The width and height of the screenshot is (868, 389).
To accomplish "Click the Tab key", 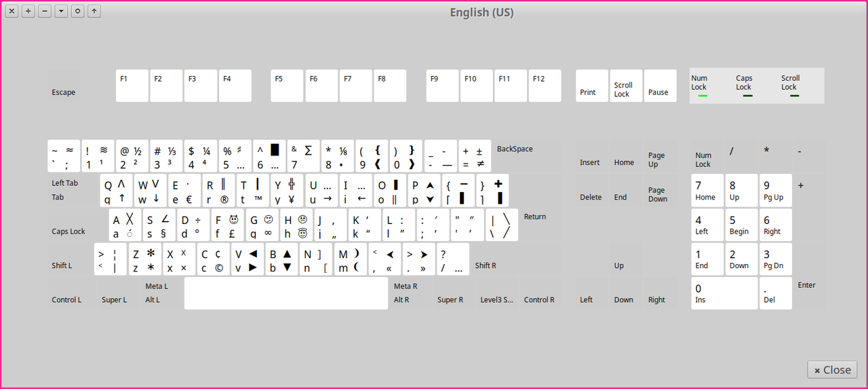I will point(73,191).
